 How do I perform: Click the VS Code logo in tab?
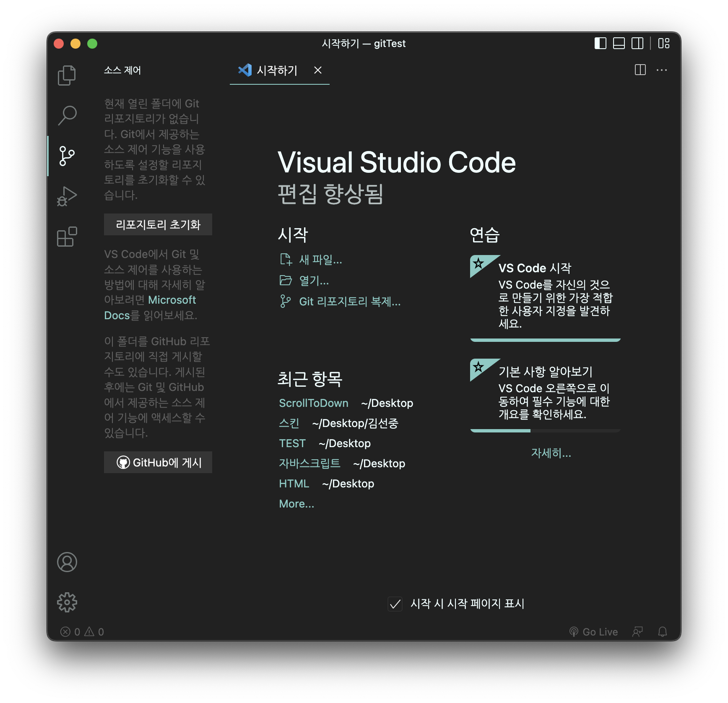[x=245, y=70]
